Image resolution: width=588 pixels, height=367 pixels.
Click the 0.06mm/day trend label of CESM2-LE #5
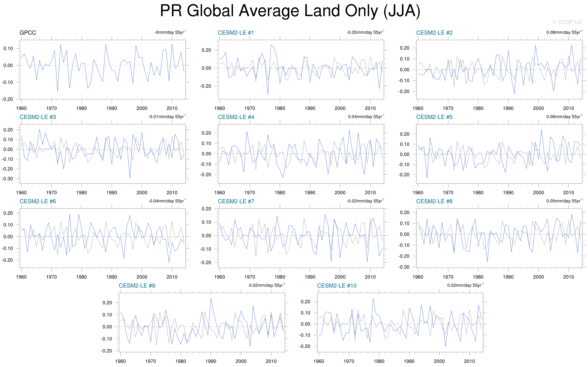point(564,117)
